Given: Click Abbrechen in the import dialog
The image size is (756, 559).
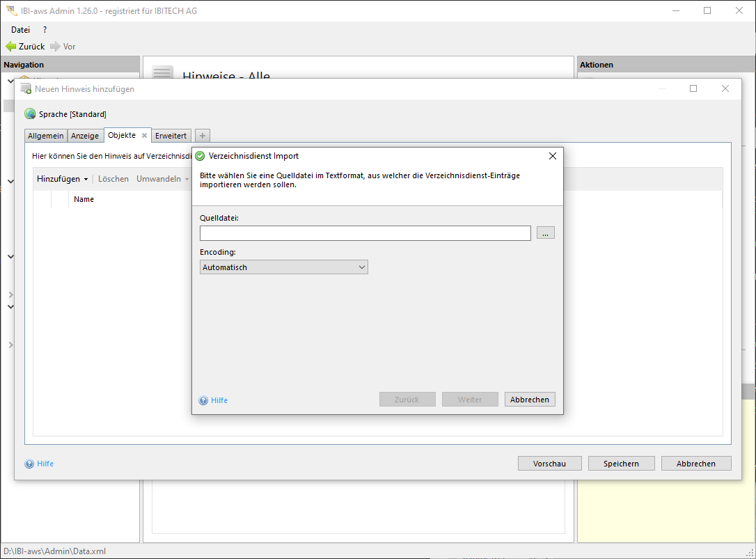Looking at the screenshot, I should click(529, 400).
